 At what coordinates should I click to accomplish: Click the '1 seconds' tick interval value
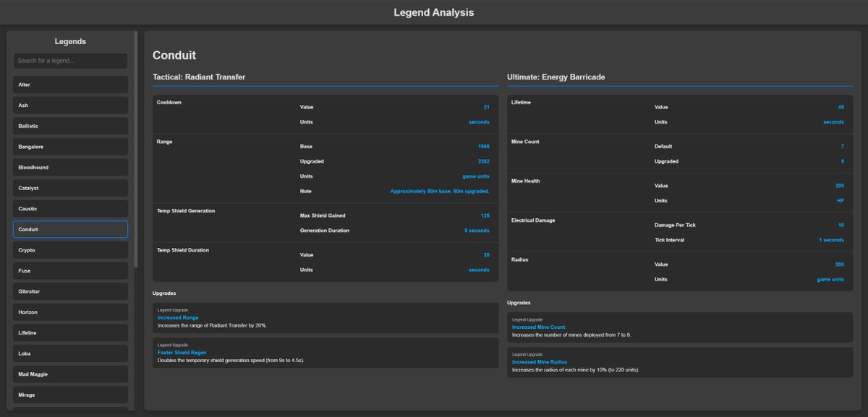[831, 240]
